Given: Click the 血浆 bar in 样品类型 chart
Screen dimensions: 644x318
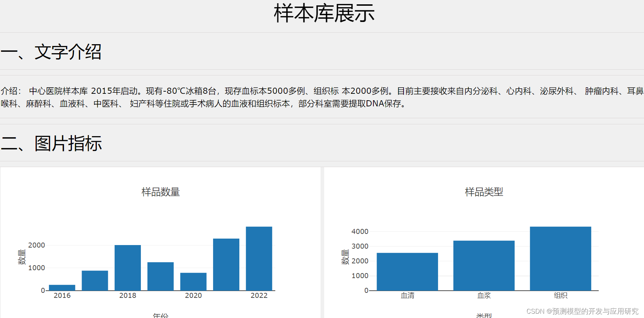Looking at the screenshot, I should pyautogui.click(x=484, y=266).
